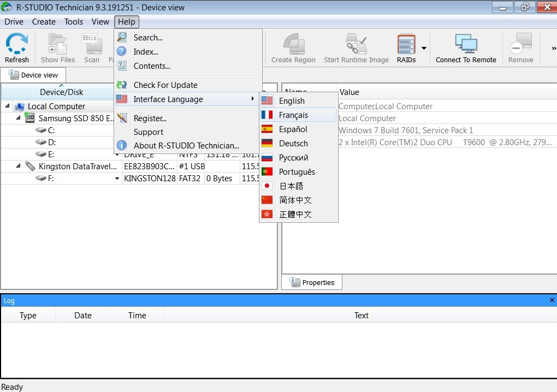557x392 pixels.
Task: Choose Deutsch interface language
Action: 298,144
